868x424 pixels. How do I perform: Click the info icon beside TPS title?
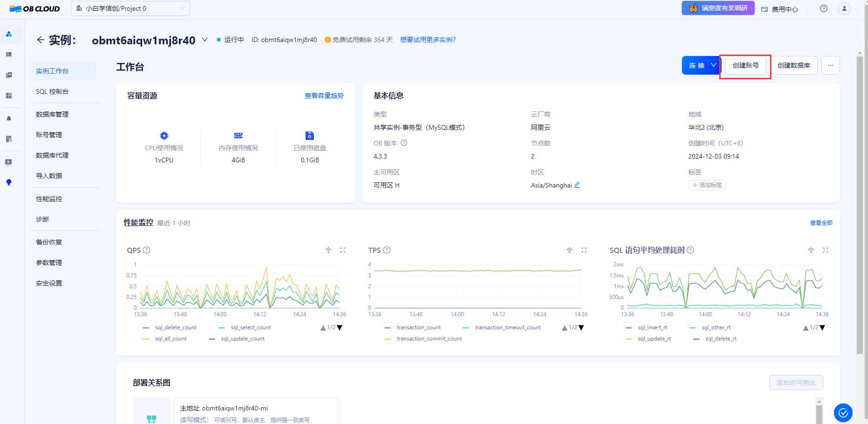tap(387, 250)
